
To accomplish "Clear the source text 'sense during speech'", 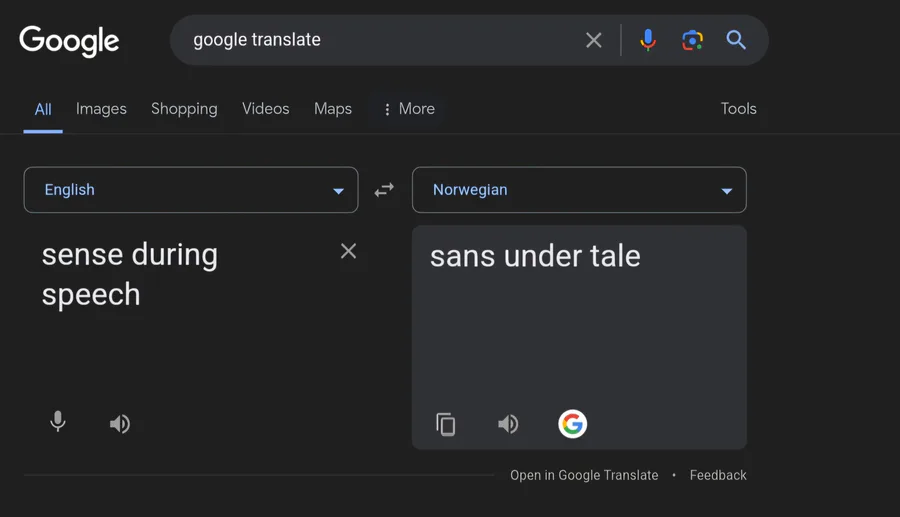I will pos(348,251).
